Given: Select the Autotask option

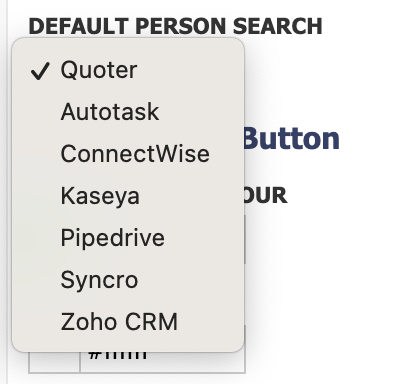Looking at the screenshot, I should [x=128, y=112].
